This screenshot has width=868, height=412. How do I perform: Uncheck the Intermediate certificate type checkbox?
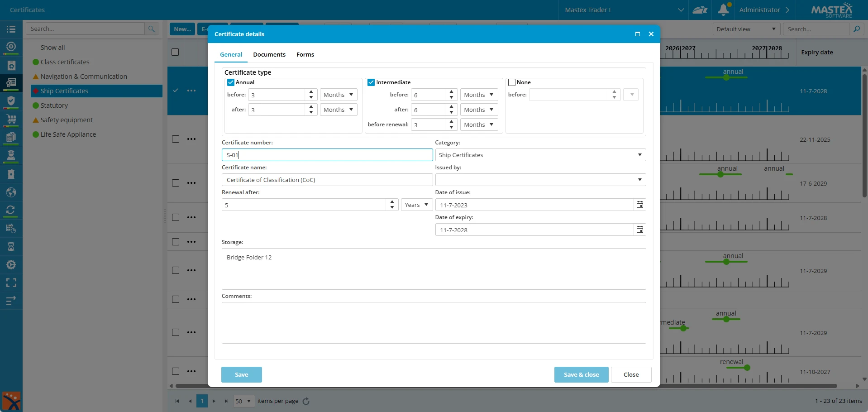point(371,82)
